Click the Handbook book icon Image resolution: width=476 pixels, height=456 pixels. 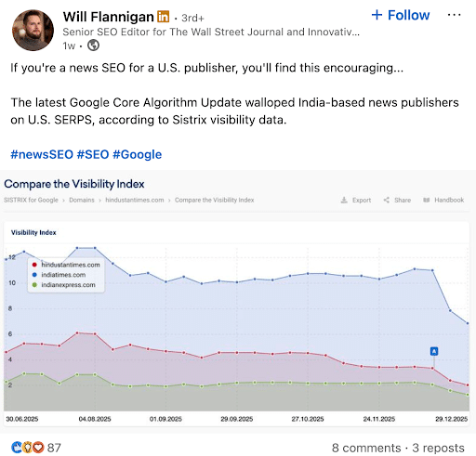pyautogui.click(x=427, y=200)
